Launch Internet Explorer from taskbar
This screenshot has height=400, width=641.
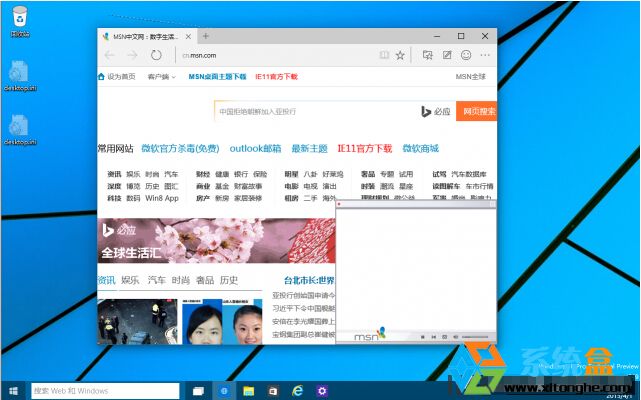coord(298,391)
